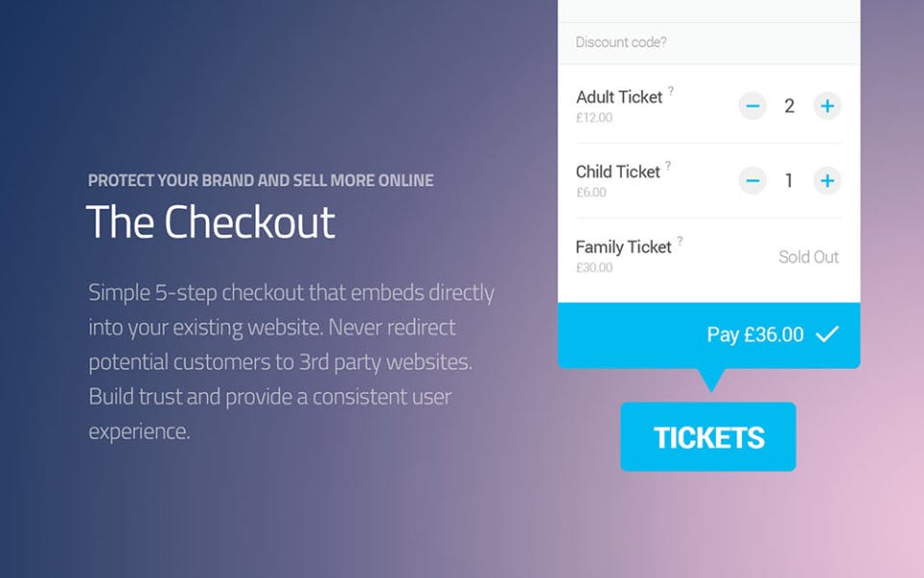Click the Sold Out status text
924x578 pixels.
pyautogui.click(x=808, y=257)
